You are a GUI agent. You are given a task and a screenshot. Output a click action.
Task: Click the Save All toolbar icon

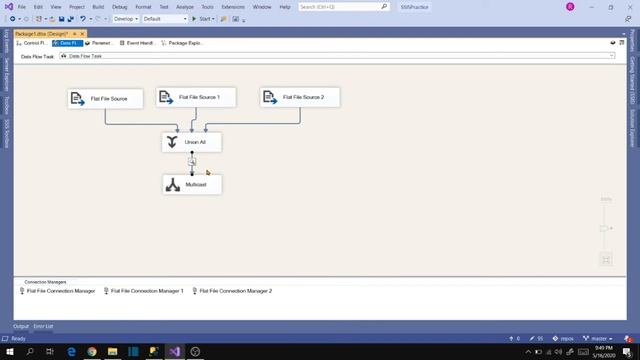[x=71, y=19]
